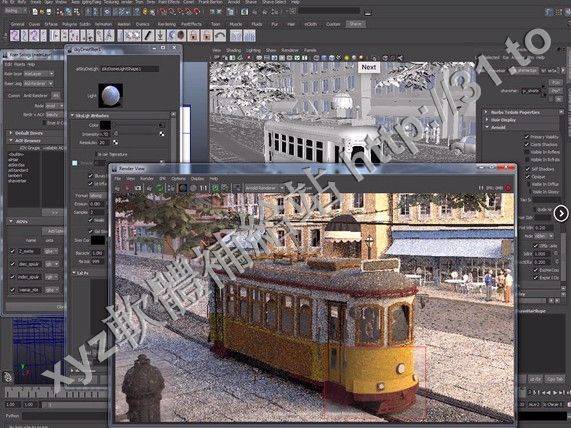
Task: Click the first purple Shave shelf icon
Action: 15,36
